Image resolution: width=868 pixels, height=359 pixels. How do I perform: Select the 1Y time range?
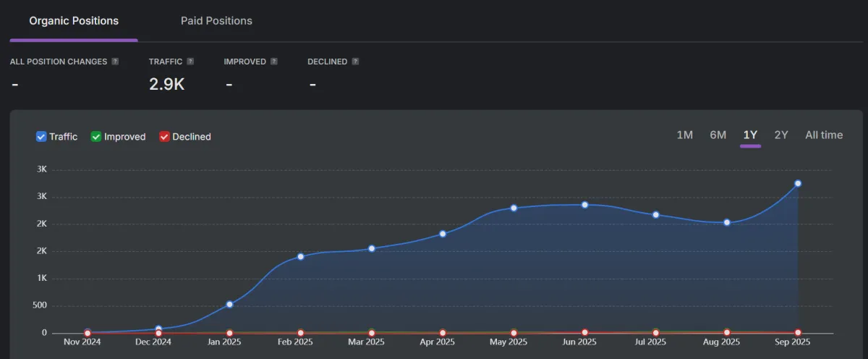click(x=750, y=135)
